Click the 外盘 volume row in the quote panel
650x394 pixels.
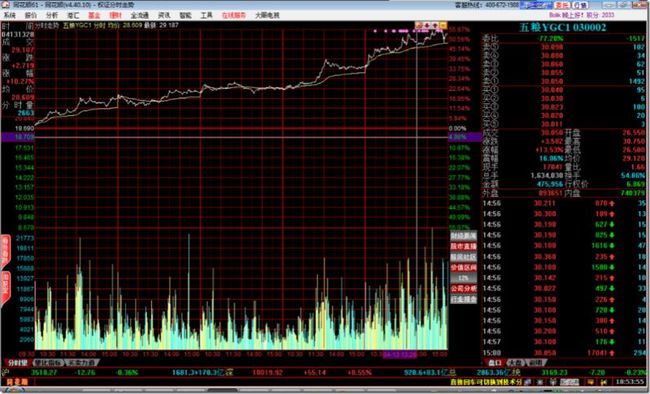tap(564, 193)
